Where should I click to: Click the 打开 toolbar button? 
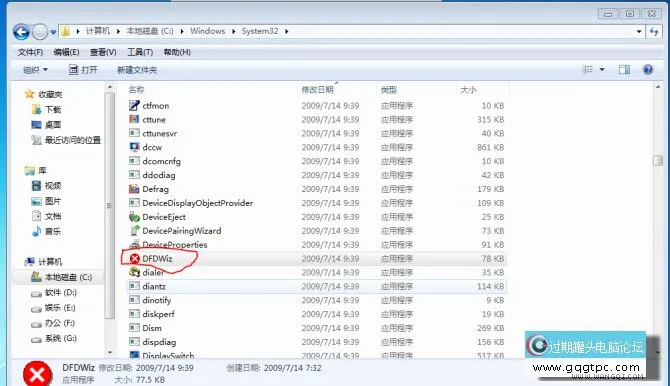pyautogui.click(x=83, y=70)
